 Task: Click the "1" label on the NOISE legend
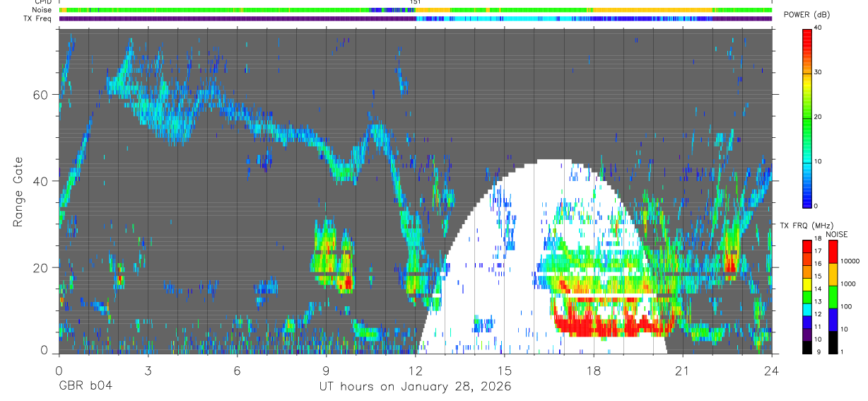pyautogui.click(x=842, y=352)
